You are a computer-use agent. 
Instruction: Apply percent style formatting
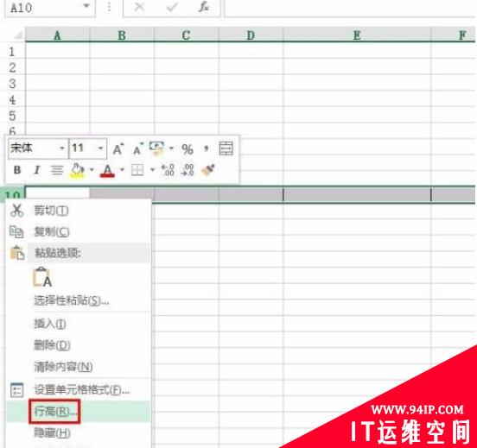click(x=188, y=149)
